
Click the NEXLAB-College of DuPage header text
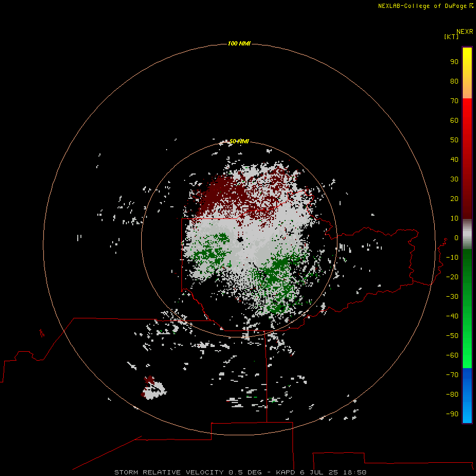[422, 6]
